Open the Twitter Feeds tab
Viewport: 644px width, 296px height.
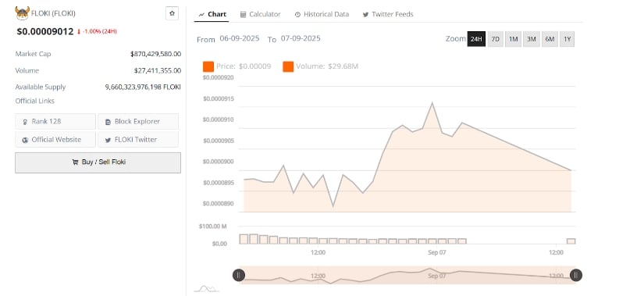pos(388,14)
